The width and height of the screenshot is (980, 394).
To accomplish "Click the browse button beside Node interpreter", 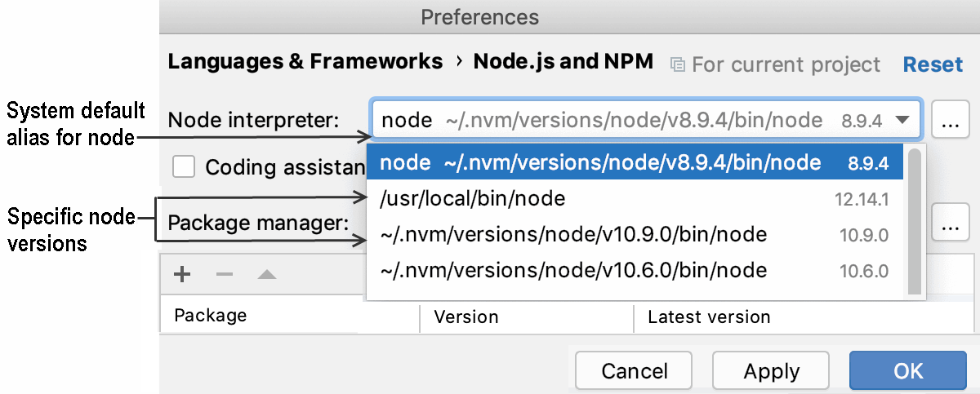I will tap(949, 122).
